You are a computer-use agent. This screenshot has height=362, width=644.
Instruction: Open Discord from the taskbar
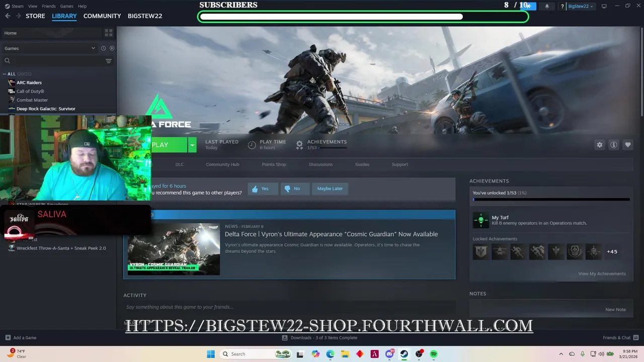tap(389, 354)
